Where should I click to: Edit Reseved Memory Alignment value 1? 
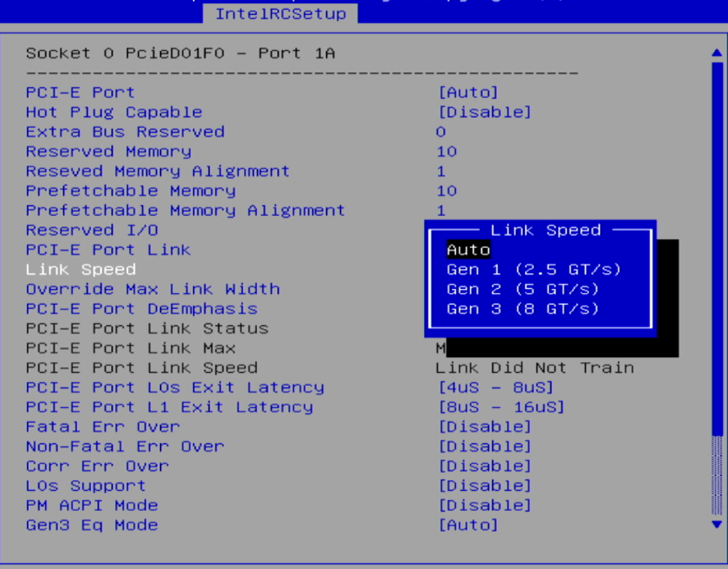click(x=440, y=172)
